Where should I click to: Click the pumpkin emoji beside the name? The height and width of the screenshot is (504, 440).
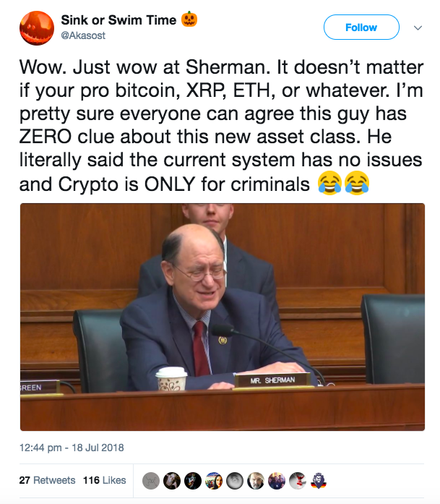(191, 20)
